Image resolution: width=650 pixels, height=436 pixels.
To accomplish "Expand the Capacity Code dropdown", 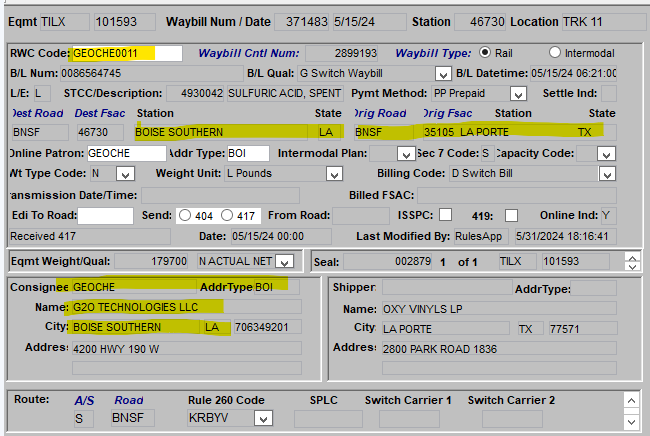I will tap(606, 154).
